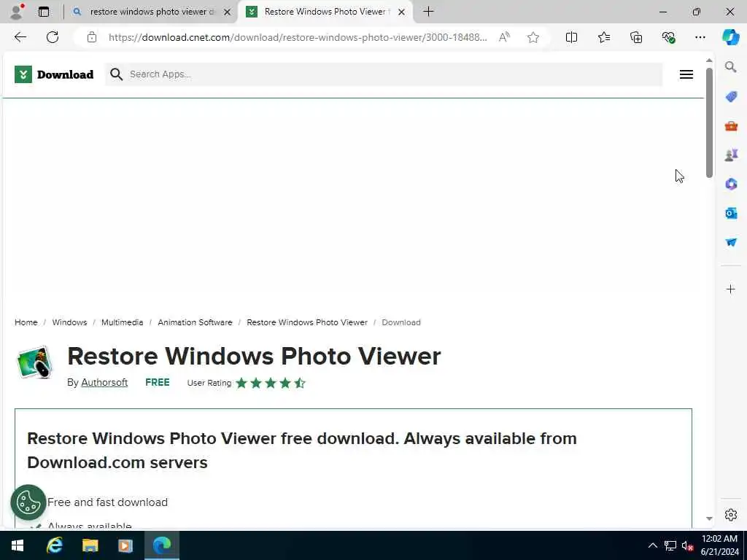Open the Authorsoft developer link
Image resolution: width=747 pixels, height=560 pixels.
[104, 382]
